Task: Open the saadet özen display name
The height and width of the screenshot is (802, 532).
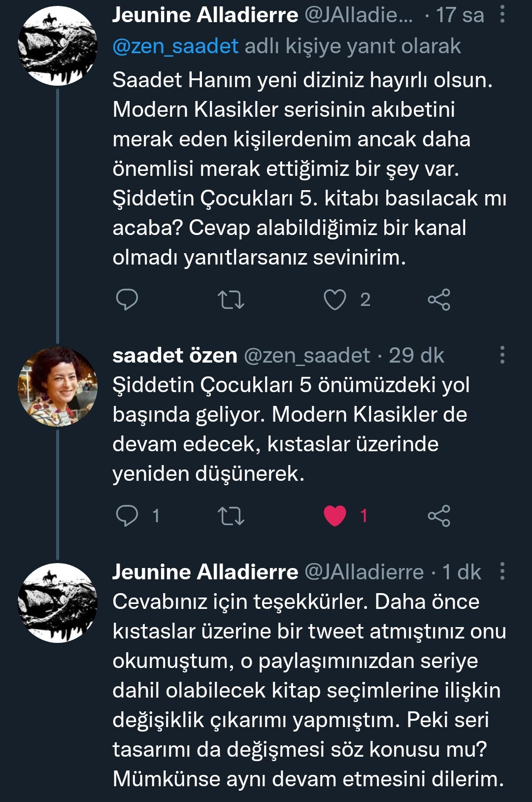Action: (175, 355)
